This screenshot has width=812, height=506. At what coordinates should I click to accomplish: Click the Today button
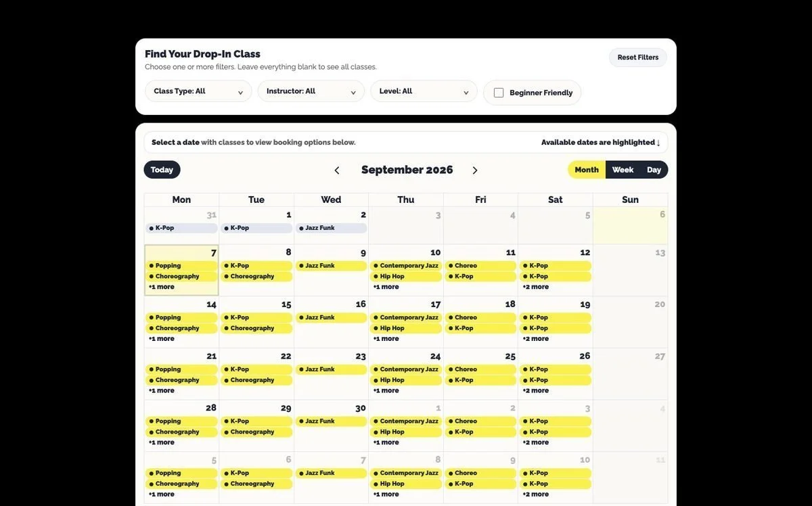coord(162,170)
